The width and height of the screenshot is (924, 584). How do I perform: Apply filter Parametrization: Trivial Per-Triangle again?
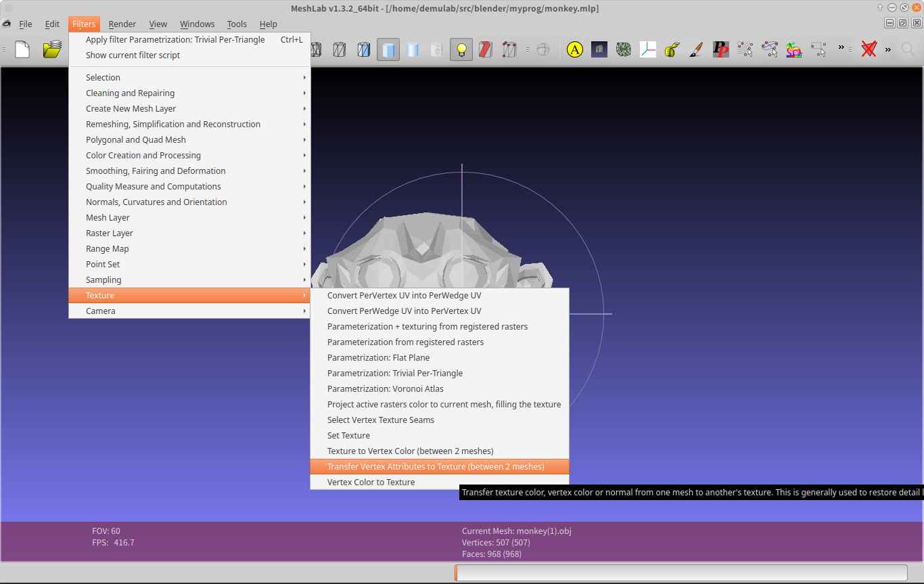coord(189,39)
